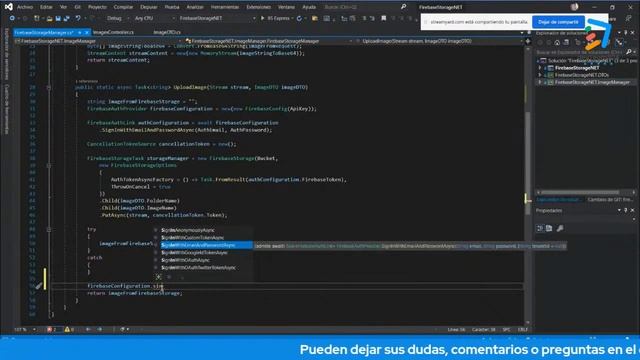The image size is (640, 360).
Task: Click the warnings count indicator
Action: click(x=69, y=329)
